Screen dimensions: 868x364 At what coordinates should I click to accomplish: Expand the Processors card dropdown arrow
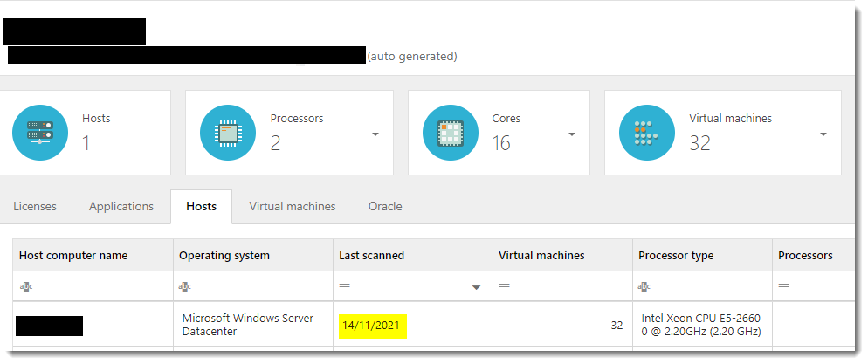click(x=375, y=134)
